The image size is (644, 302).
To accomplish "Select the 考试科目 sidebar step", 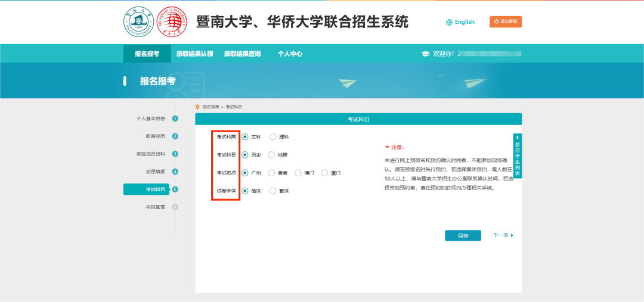I will pos(146,189).
